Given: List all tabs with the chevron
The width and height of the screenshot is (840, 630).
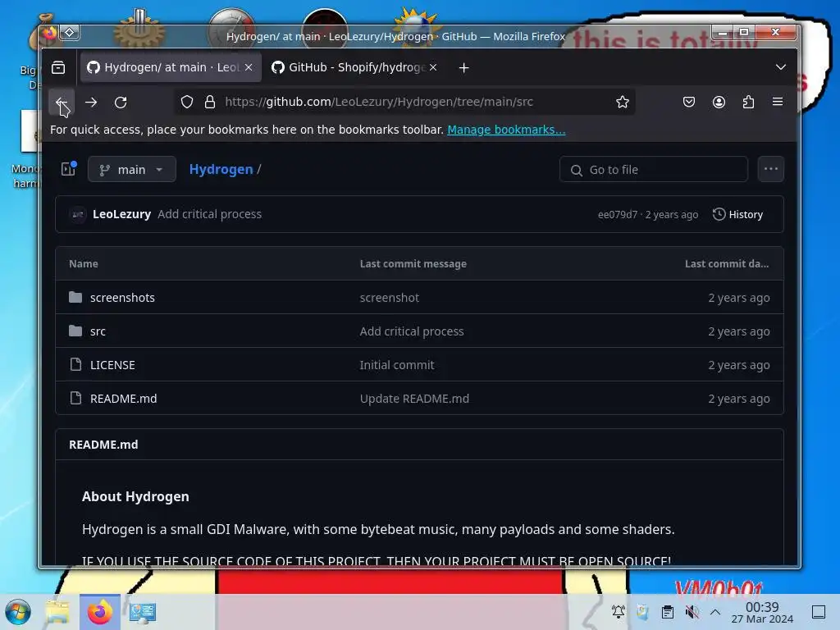Looking at the screenshot, I should (781, 67).
